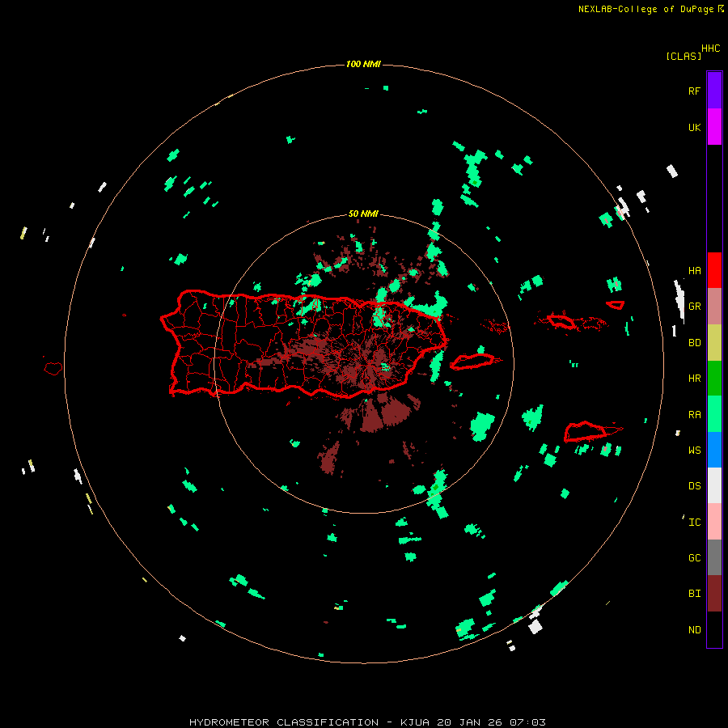Viewport: 728px width, 728px height.
Task: Click the "HR" legend label
Action: click(694, 379)
